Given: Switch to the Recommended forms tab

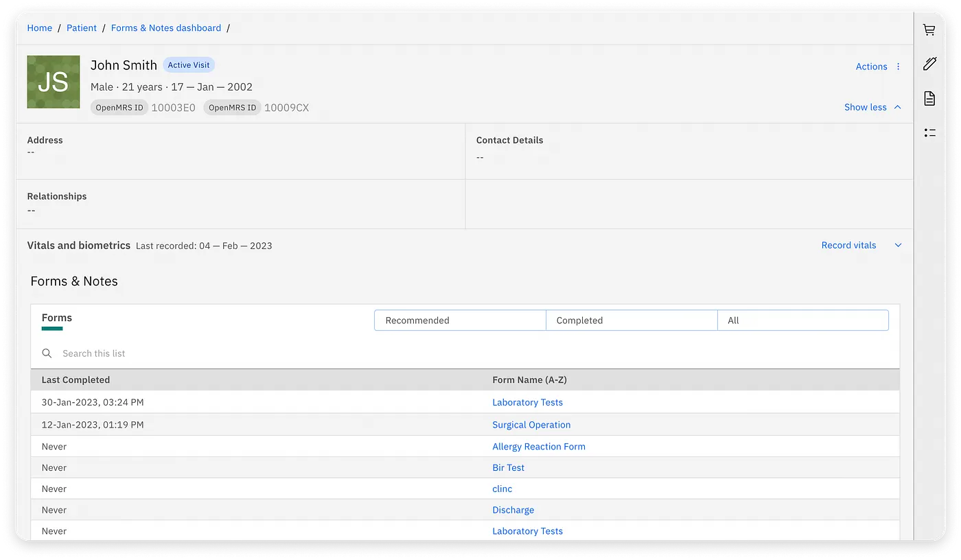Looking at the screenshot, I should pyautogui.click(x=459, y=320).
